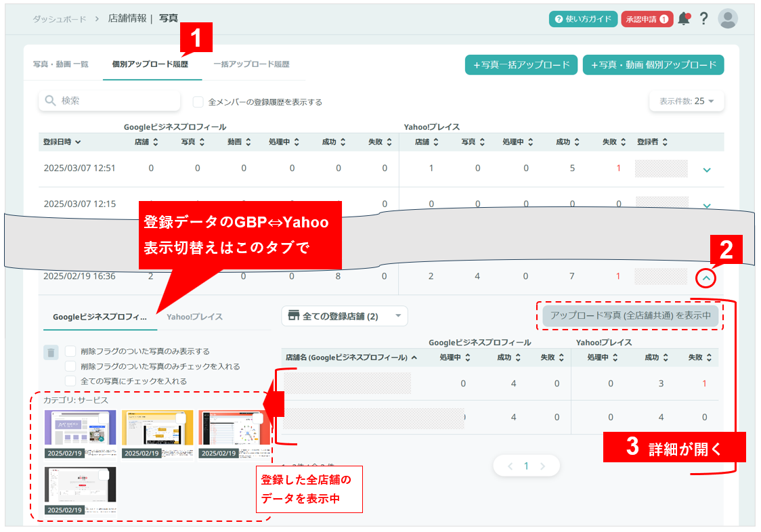Screen dimensions: 761x532
Task: Select page 1 in pagination
Action: (526, 466)
